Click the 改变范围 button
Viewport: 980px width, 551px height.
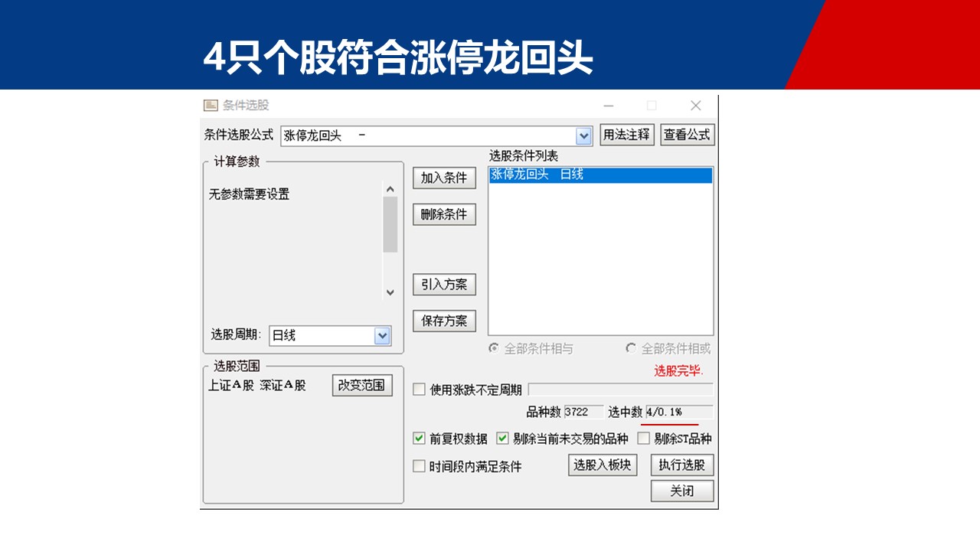[362, 385]
